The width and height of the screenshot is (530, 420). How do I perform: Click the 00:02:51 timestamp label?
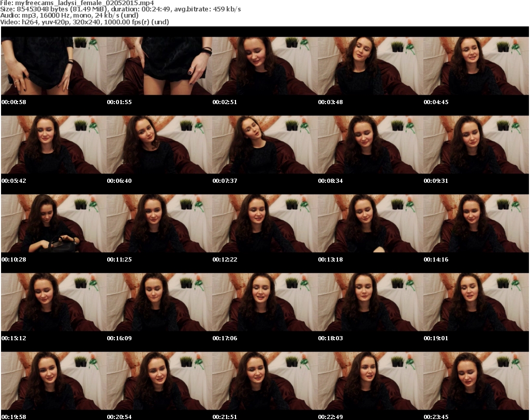click(225, 102)
